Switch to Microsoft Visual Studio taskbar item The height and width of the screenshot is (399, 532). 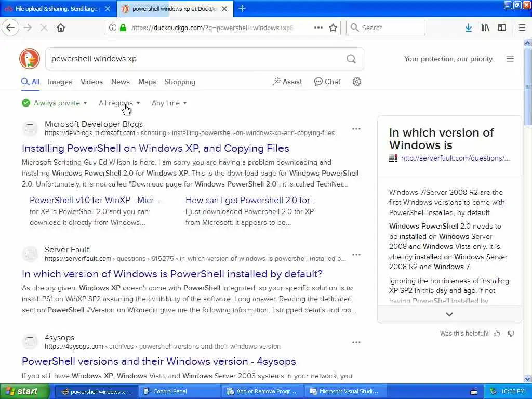coord(346,392)
